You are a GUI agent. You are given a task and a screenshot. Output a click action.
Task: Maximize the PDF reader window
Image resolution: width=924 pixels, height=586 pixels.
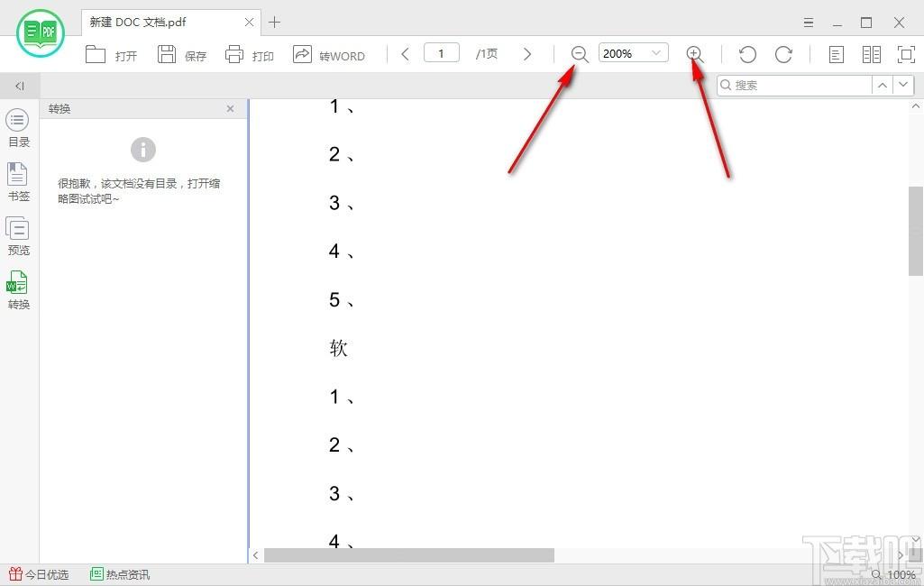(x=866, y=23)
